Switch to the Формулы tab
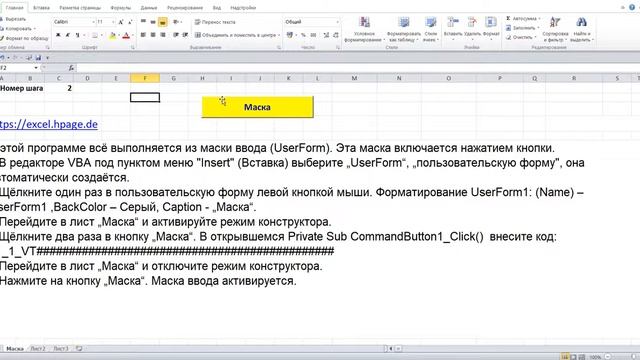This screenshot has height=360, width=640. tap(120, 8)
